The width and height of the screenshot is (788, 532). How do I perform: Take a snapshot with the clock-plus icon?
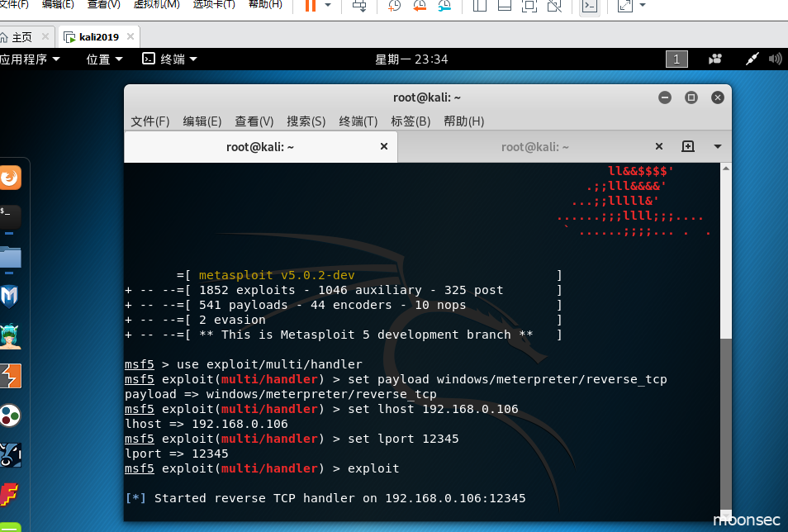[x=394, y=6]
